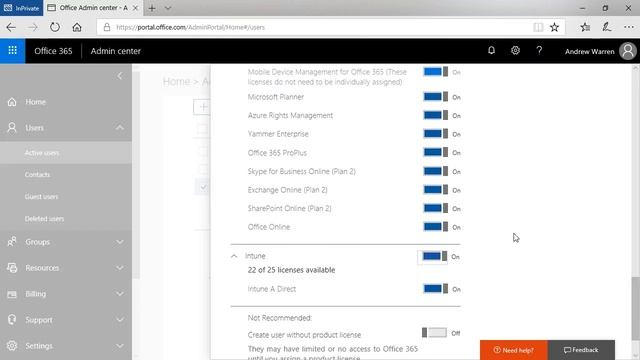Toggle SharePoint Online (Plan 2) switch
Image resolution: width=640 pixels, height=360 pixels.
pos(436,208)
